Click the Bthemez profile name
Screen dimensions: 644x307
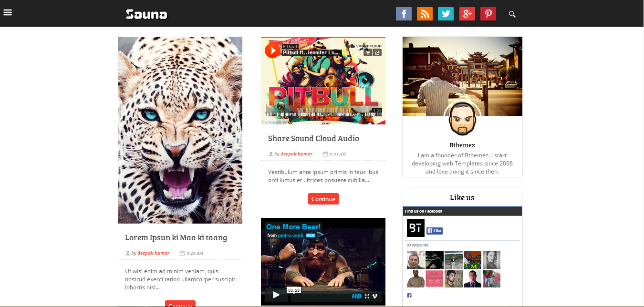coord(462,145)
